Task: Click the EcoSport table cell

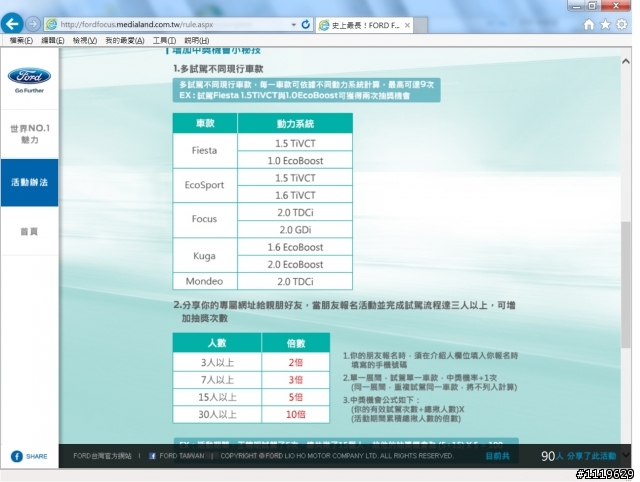Action: (x=204, y=185)
